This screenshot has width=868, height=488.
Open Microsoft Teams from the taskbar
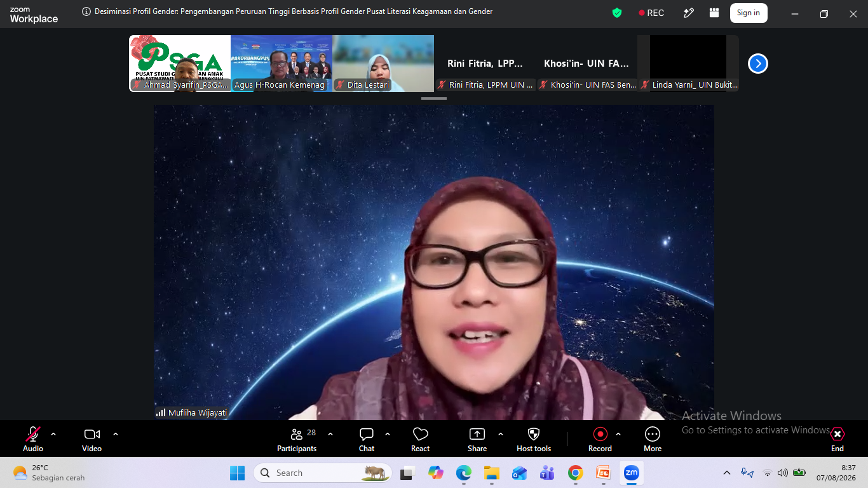click(x=547, y=473)
